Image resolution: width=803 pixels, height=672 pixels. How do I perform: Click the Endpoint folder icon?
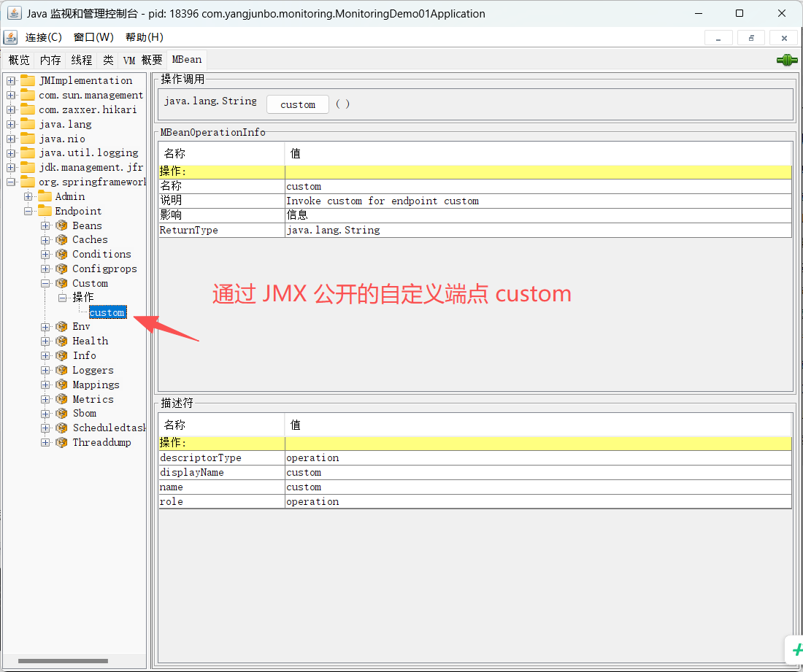[45, 211]
